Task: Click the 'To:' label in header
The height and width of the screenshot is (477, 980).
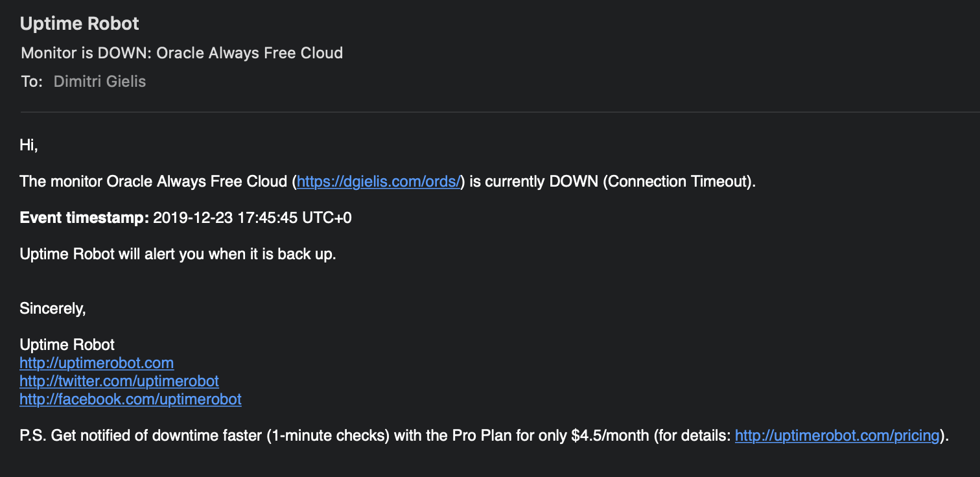Action: [32, 82]
